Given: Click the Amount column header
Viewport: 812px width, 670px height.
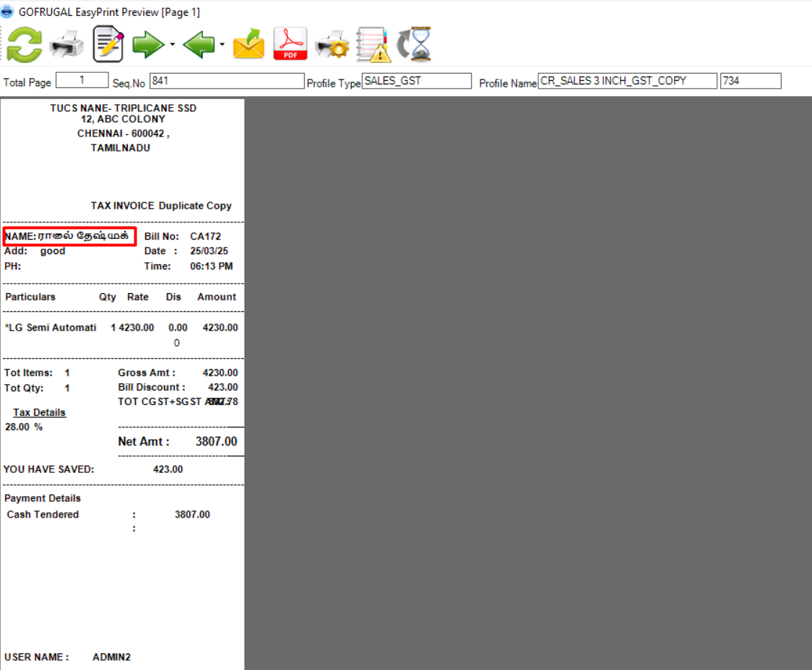Looking at the screenshot, I should point(217,297).
